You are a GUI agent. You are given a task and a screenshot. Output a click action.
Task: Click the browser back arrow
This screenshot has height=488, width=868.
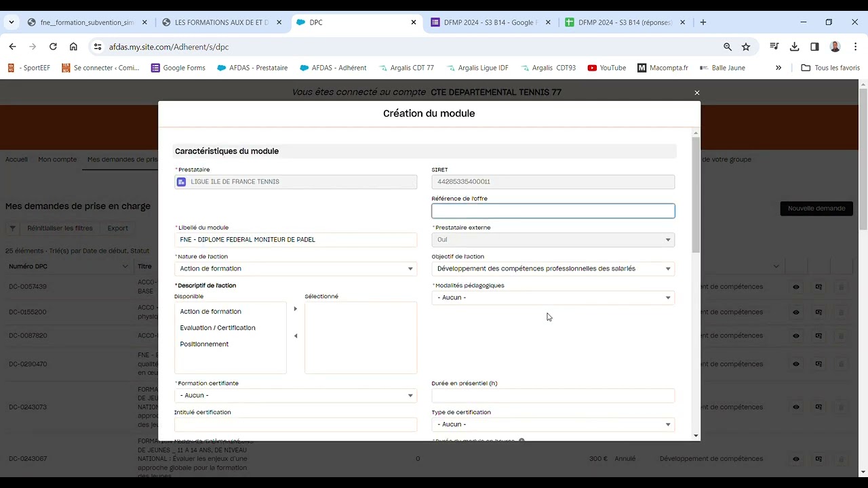click(x=12, y=47)
